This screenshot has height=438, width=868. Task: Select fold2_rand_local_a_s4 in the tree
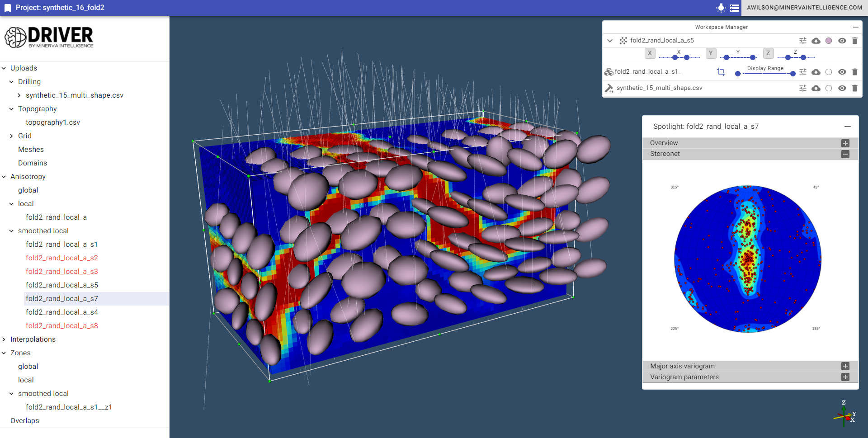(62, 312)
